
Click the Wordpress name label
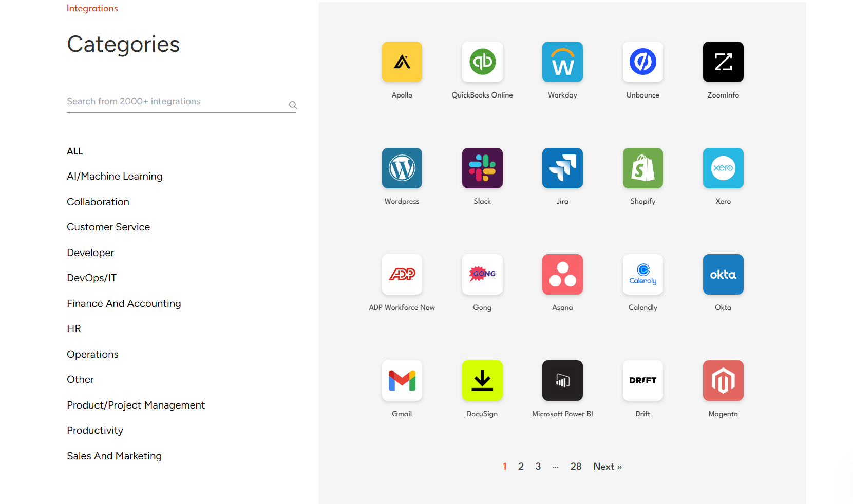[402, 201]
